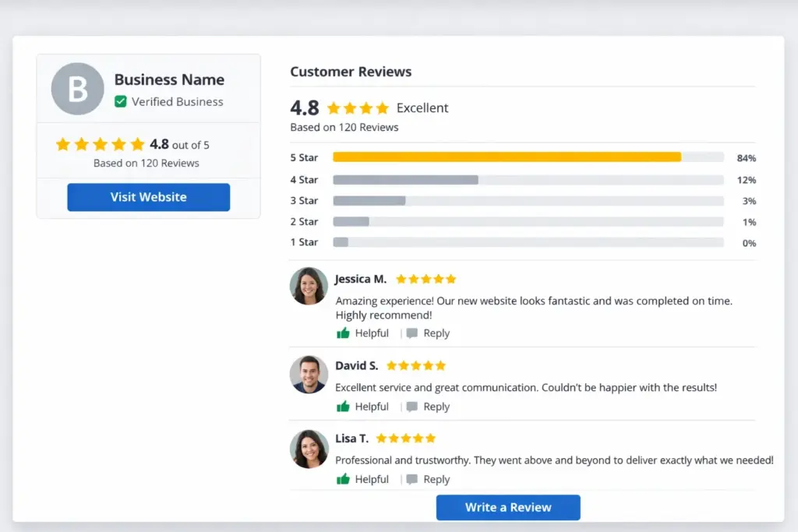This screenshot has height=532, width=798.
Task: Filter reviews by the 4 Star bar
Action: pos(405,180)
